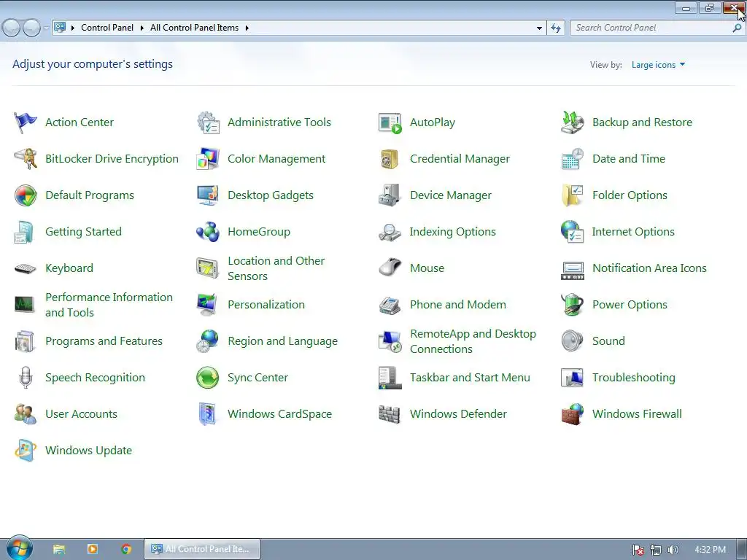Select the All Control Panel Items taskbar button

click(202, 549)
